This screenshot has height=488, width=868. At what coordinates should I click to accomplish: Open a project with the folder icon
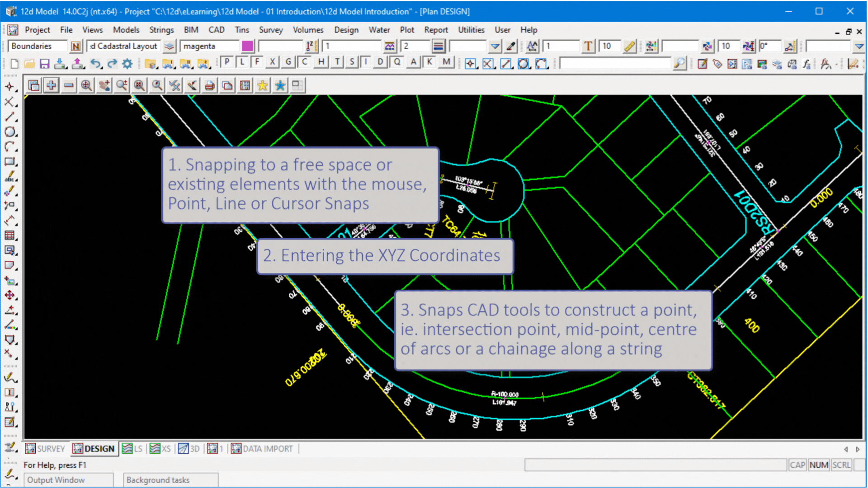click(x=30, y=64)
